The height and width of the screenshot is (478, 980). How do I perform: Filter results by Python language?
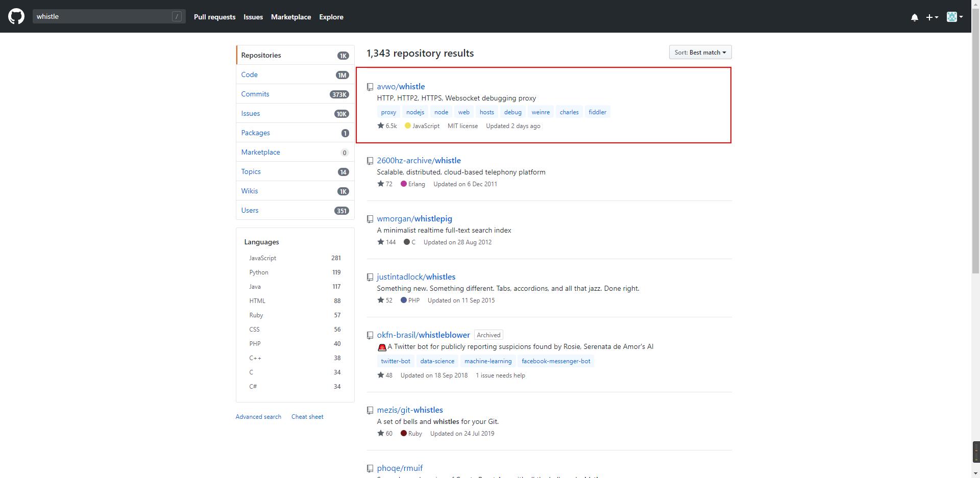[258, 272]
